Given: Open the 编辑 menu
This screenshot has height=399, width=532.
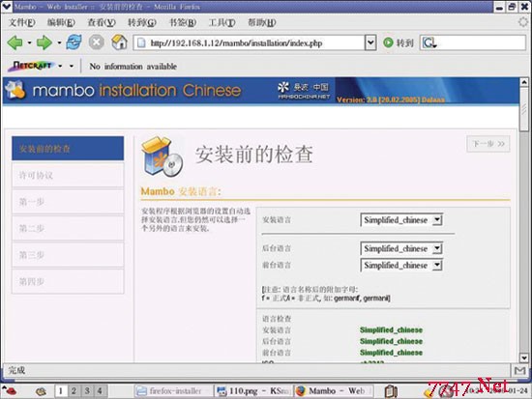Looking at the screenshot, I should (61, 23).
